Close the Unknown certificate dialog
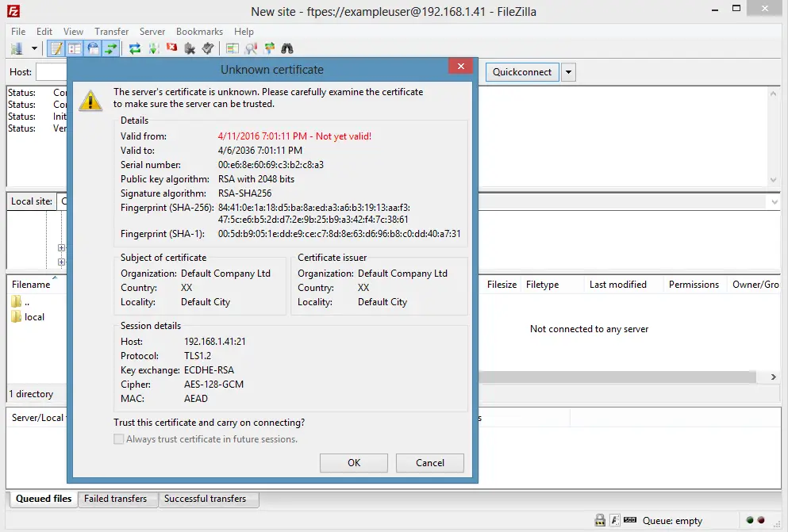 [x=460, y=67]
